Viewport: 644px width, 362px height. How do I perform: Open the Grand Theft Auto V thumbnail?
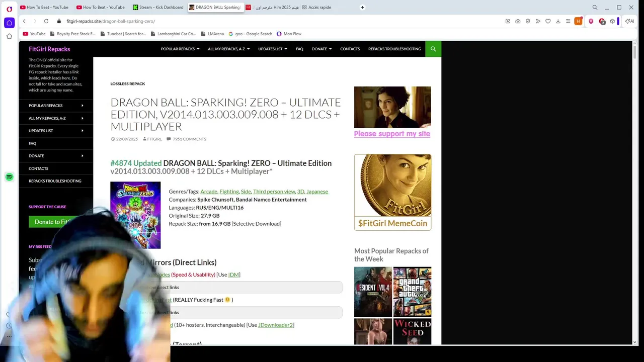(x=412, y=292)
